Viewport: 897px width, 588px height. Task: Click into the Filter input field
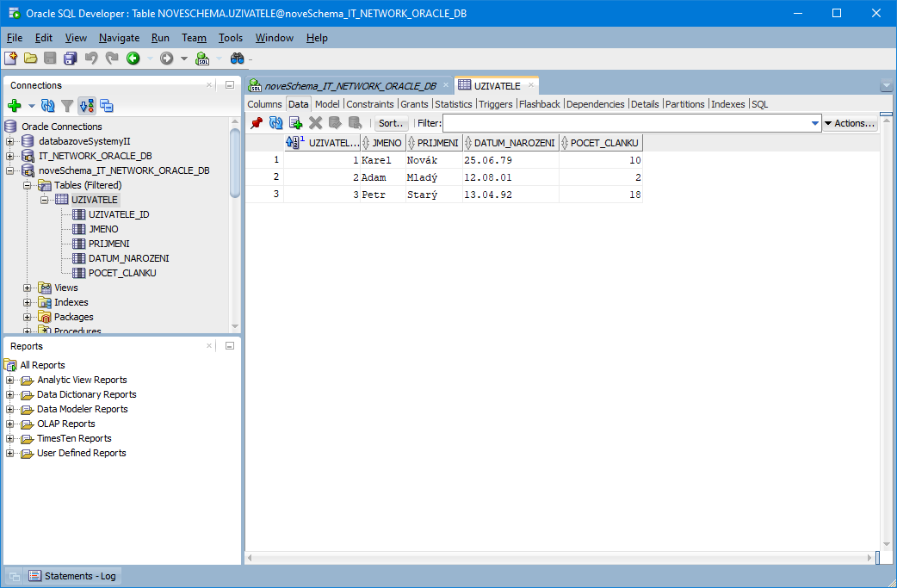tap(626, 123)
